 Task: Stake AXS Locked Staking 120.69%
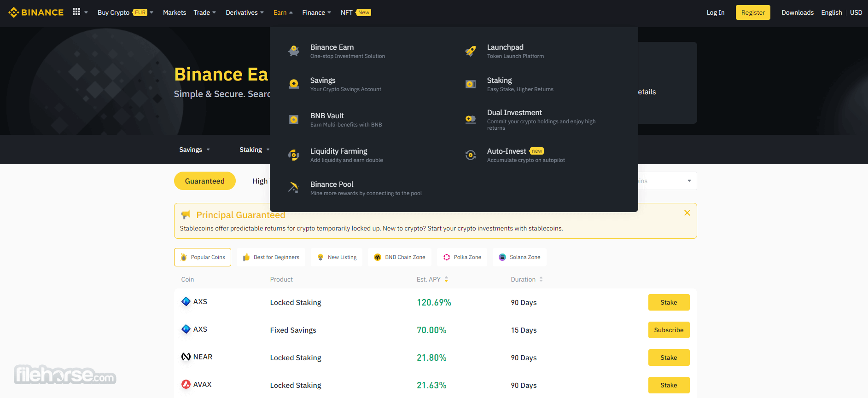[x=669, y=302]
